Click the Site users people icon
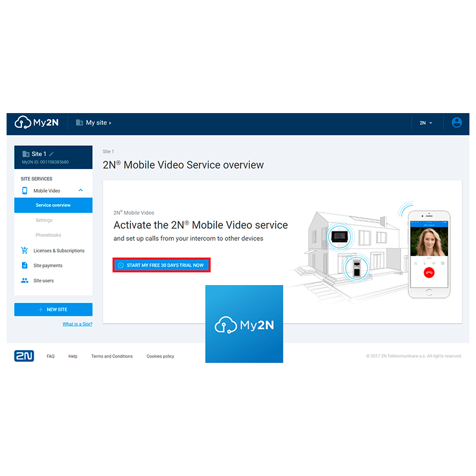 [x=24, y=280]
